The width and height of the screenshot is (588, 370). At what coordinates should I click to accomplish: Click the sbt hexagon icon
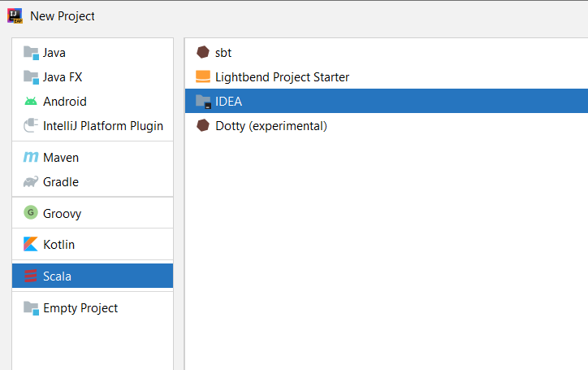[203, 52]
